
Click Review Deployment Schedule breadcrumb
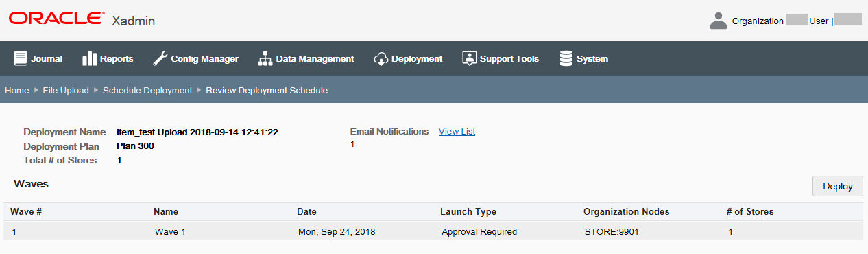click(x=267, y=90)
